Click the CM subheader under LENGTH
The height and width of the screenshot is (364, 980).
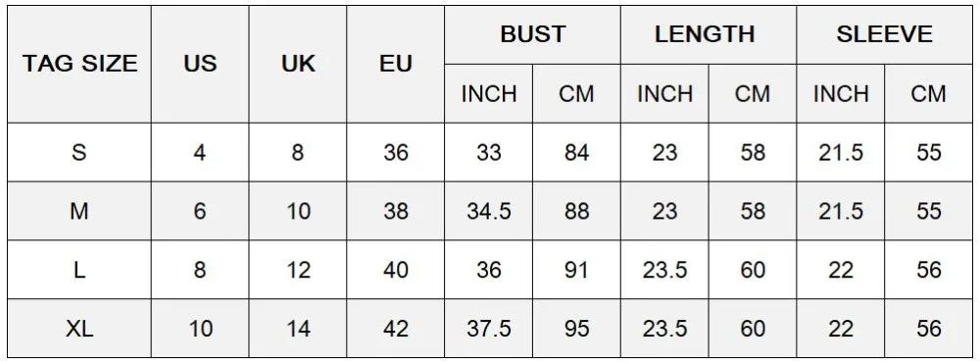(x=753, y=94)
